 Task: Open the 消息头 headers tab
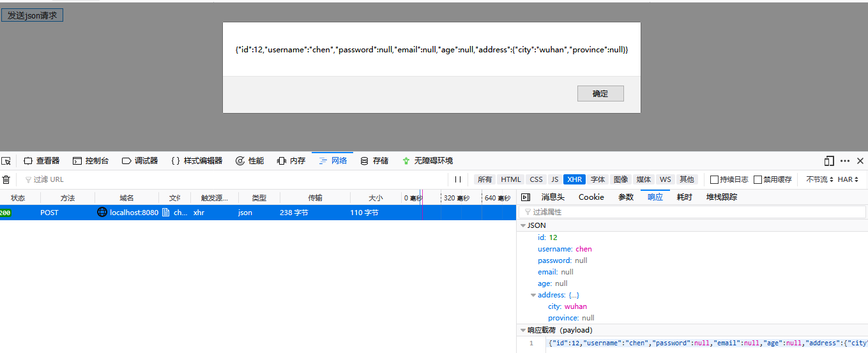553,197
